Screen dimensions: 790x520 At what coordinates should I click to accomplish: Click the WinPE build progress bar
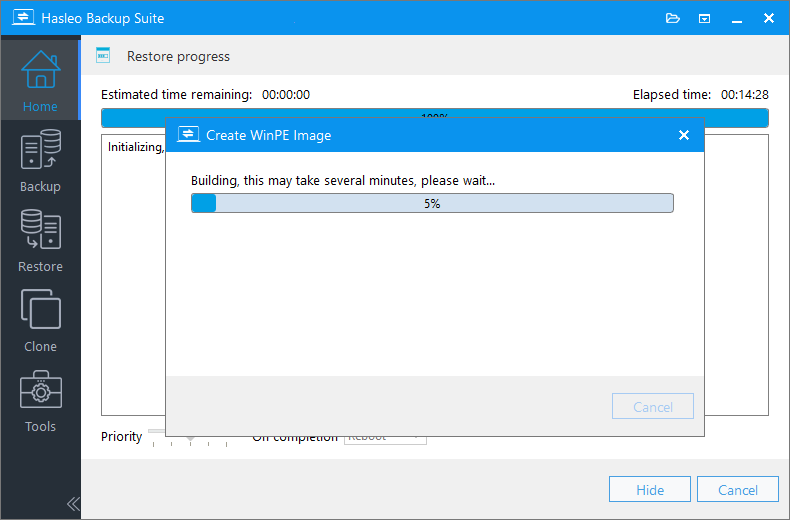[x=432, y=203]
